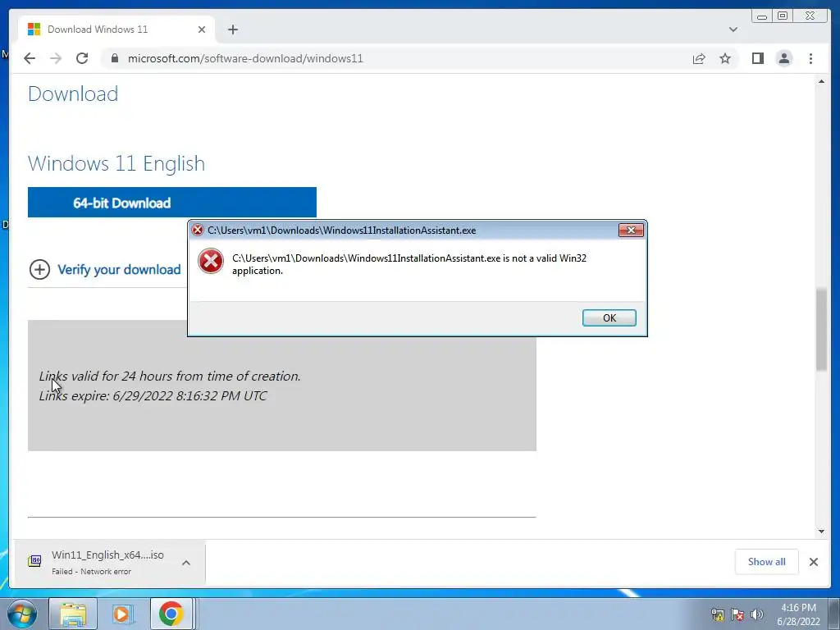Click the Links expire date text
Screen dimensions: 840x630
point(153,396)
